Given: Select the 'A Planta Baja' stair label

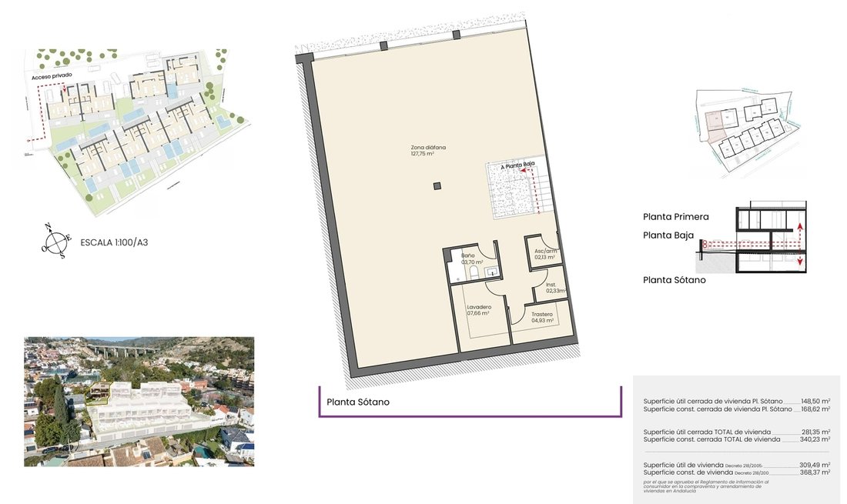Looking at the screenshot, I should coord(517,165).
